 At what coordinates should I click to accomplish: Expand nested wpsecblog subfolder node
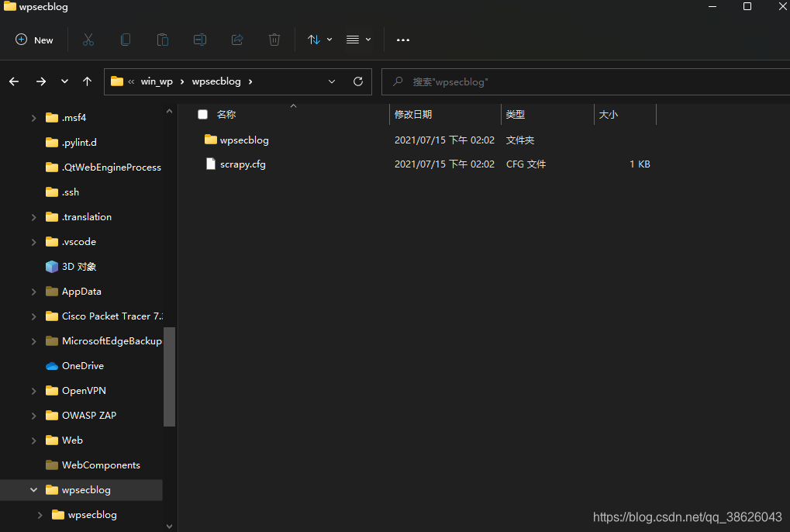(x=40, y=515)
